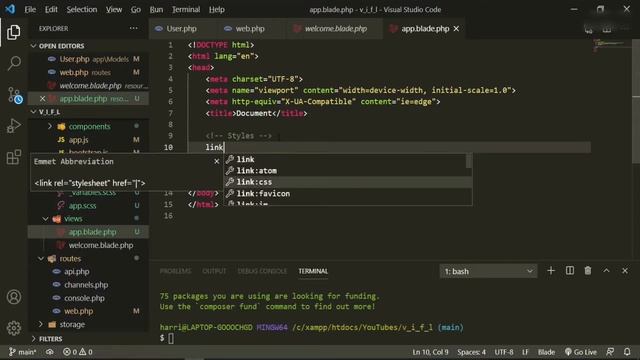
Task: Add a new terminal with plus icon
Action: (551, 271)
